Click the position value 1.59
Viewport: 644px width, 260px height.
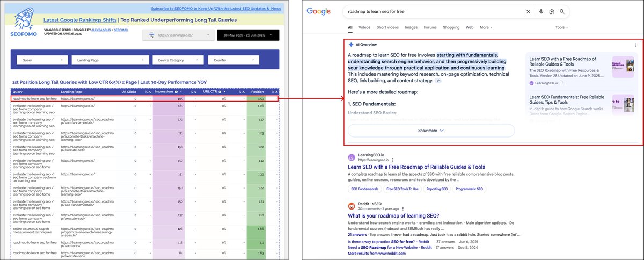(x=261, y=98)
